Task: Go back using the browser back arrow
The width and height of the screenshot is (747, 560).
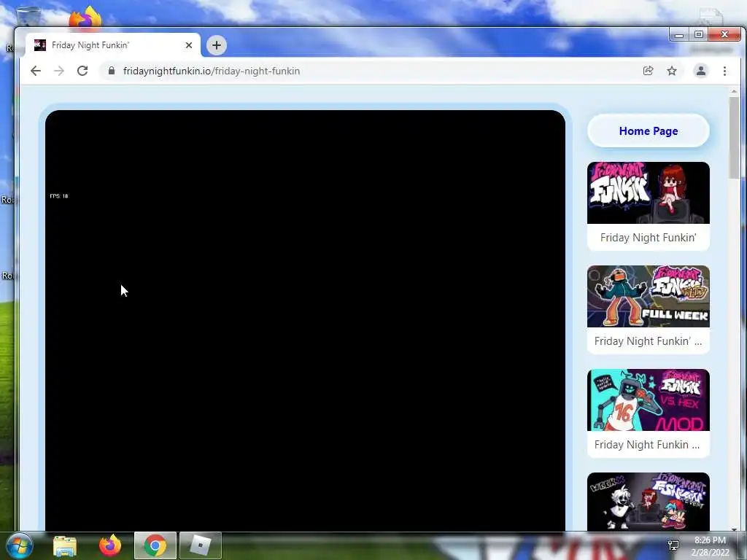Action: pyautogui.click(x=36, y=71)
